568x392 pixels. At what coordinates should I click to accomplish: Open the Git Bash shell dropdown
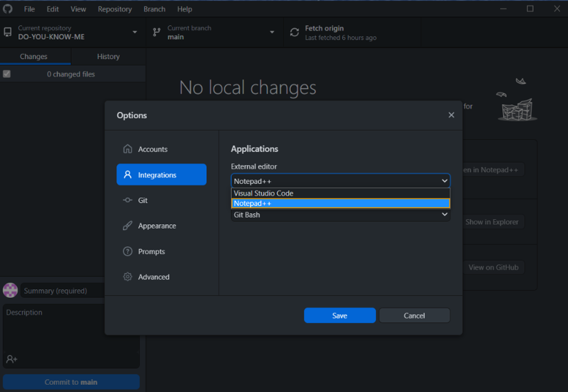pos(340,215)
